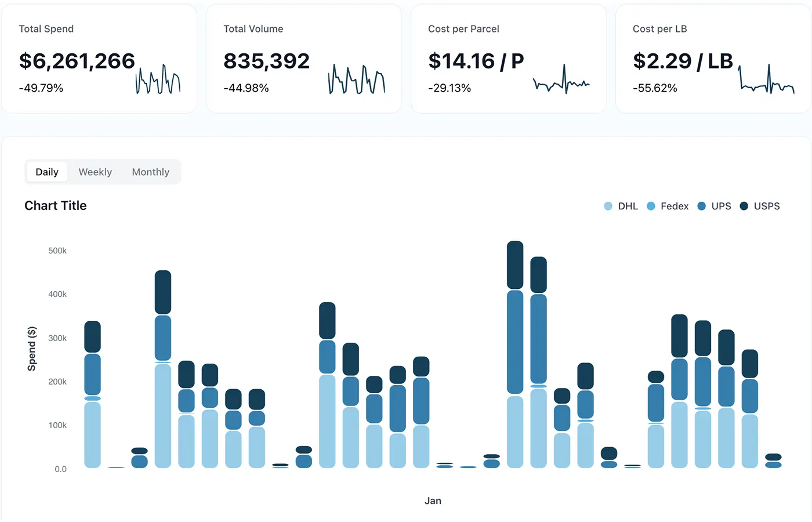Click the first bar's DHL segment
812x522 pixels.
pos(93,435)
